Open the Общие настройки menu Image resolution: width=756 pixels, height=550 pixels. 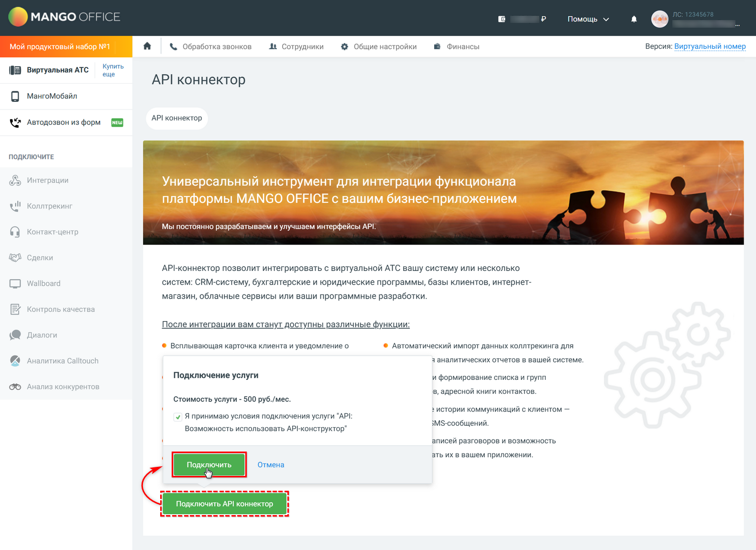379,46
